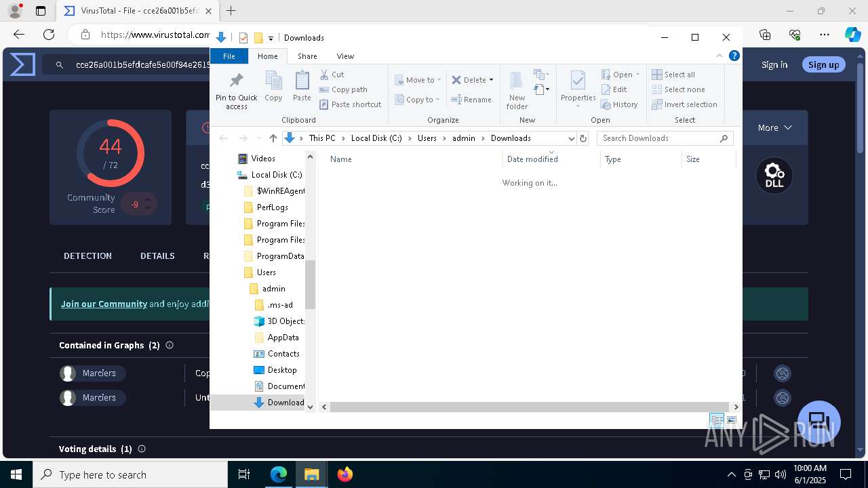The height and width of the screenshot is (488, 868).
Task: Open Explorer help icon
Action: tap(734, 56)
